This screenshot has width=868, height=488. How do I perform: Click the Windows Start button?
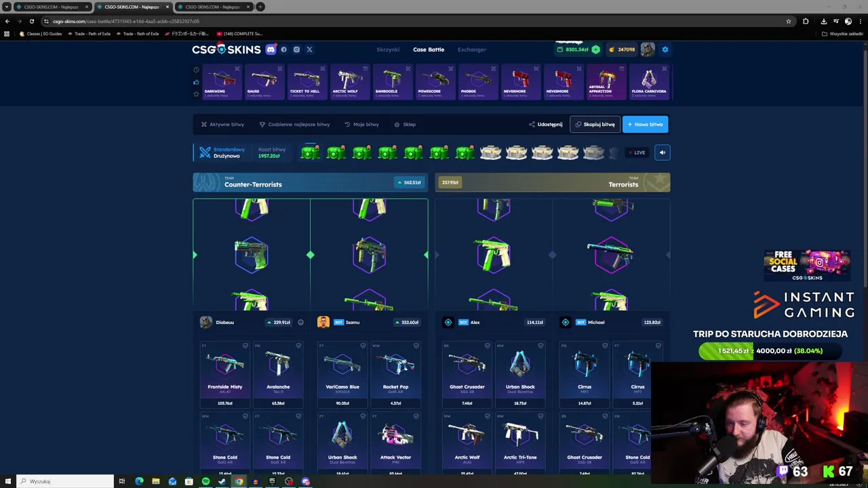point(7,481)
